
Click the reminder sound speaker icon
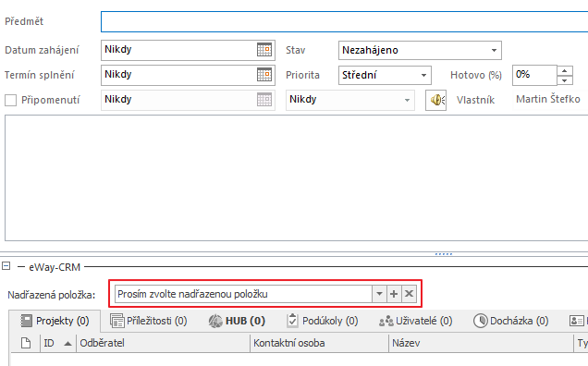(x=435, y=100)
